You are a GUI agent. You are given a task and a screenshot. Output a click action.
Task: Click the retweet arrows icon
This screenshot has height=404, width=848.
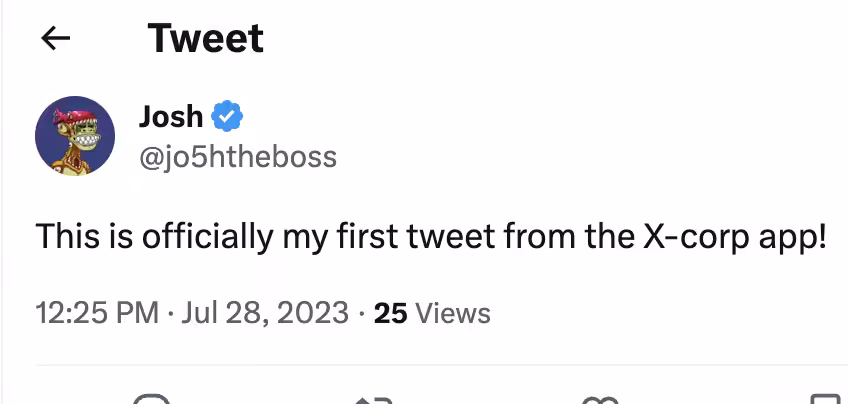373,400
